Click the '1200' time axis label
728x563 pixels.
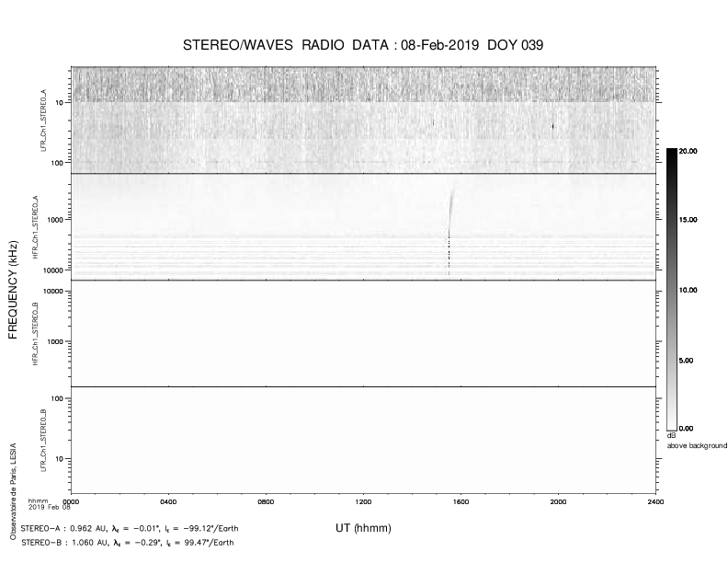(x=363, y=501)
